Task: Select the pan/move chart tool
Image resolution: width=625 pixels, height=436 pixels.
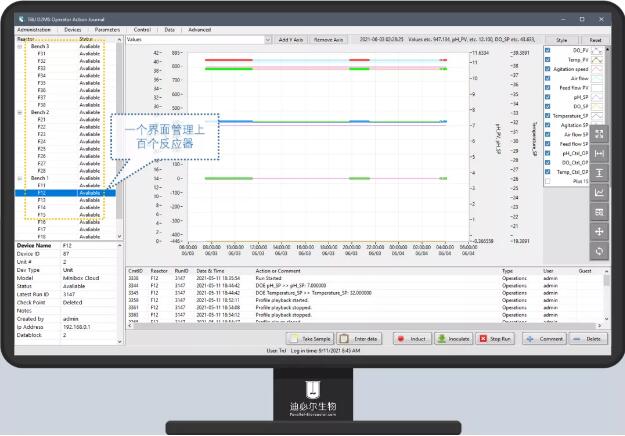Action: 599,232
